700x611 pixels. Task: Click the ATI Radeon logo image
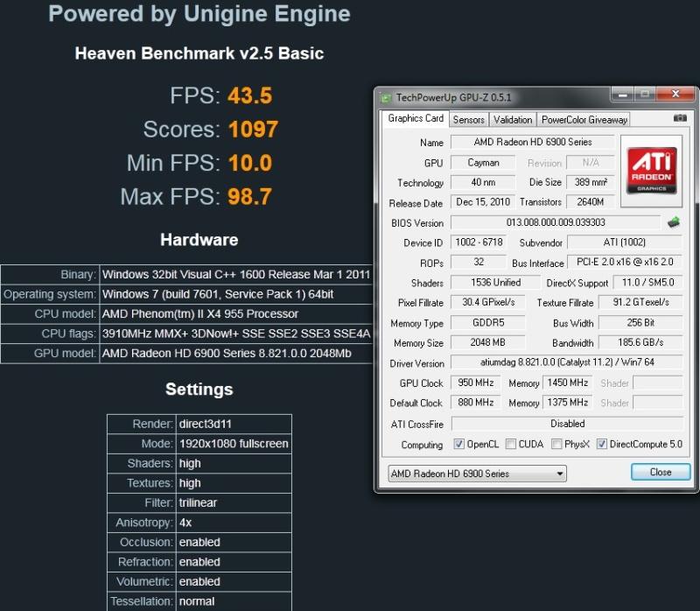click(651, 171)
